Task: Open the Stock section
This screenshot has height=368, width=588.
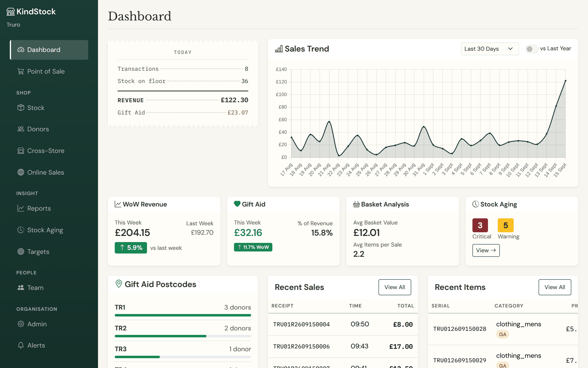Action: click(x=49, y=108)
